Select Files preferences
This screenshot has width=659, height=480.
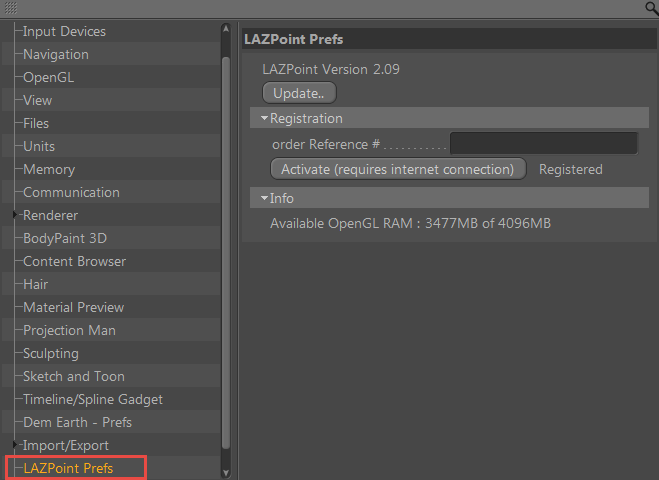tap(36, 124)
